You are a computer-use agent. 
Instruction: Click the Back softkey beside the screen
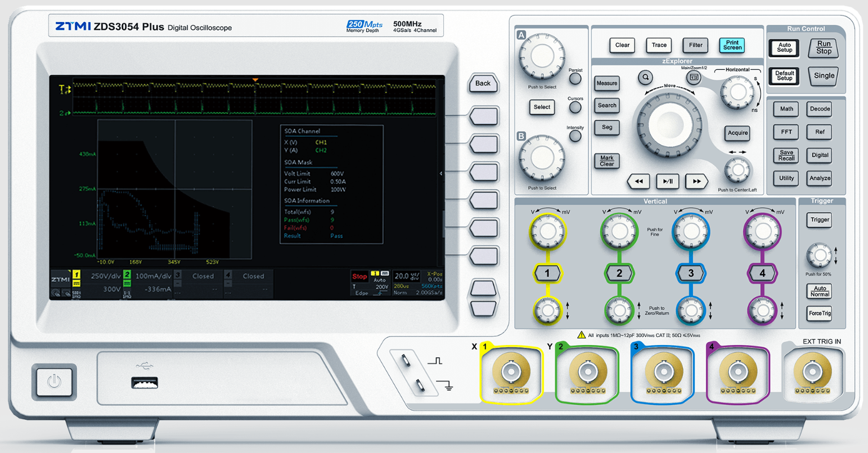pyautogui.click(x=483, y=83)
